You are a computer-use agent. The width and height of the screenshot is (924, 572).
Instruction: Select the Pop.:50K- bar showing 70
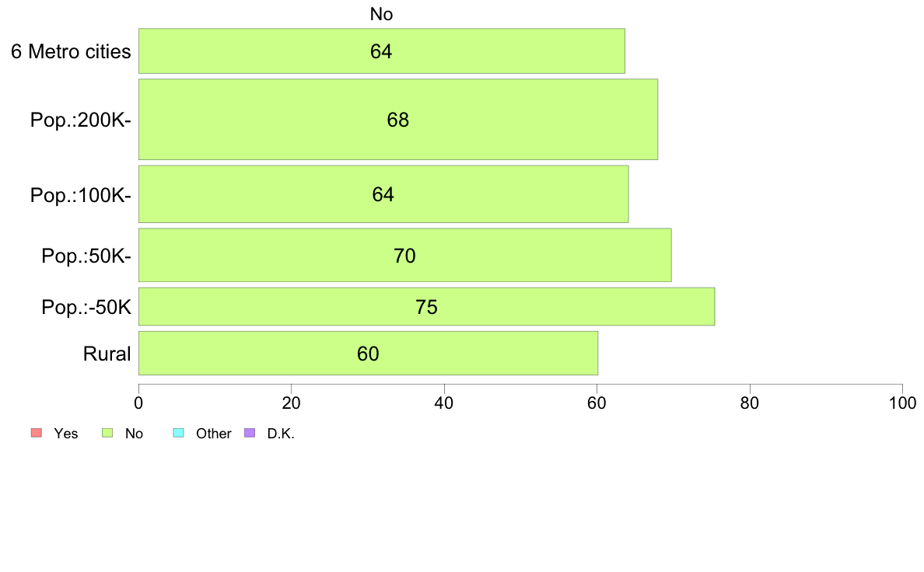[405, 255]
